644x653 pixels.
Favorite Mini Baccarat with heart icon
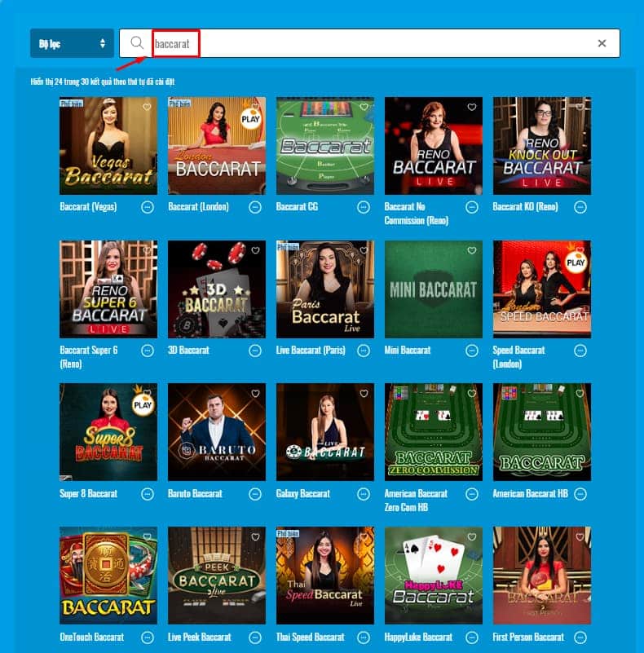coord(471,250)
